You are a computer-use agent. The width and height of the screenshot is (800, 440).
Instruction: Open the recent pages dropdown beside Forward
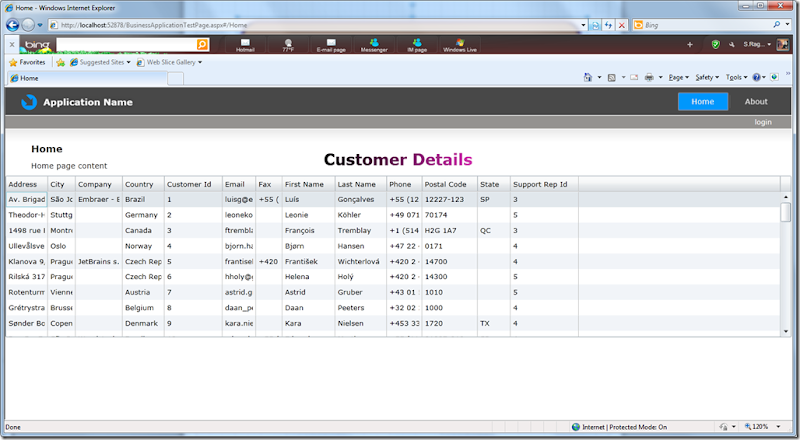click(x=40, y=25)
